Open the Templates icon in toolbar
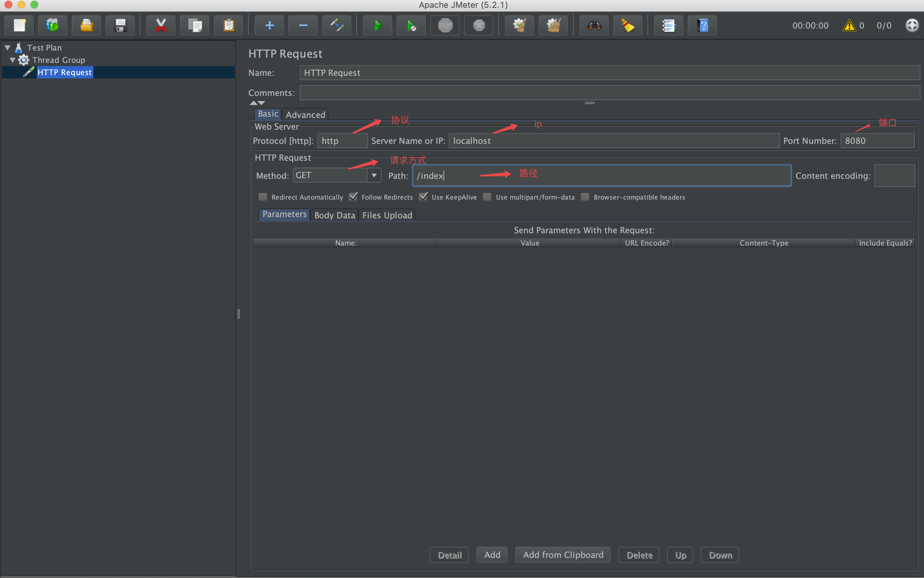The width and height of the screenshot is (924, 578). click(53, 26)
